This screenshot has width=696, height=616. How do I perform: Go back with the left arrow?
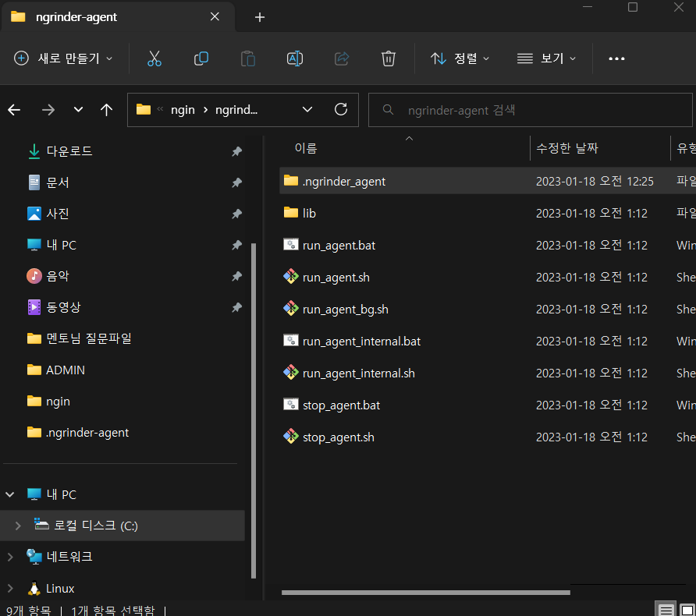click(x=14, y=109)
